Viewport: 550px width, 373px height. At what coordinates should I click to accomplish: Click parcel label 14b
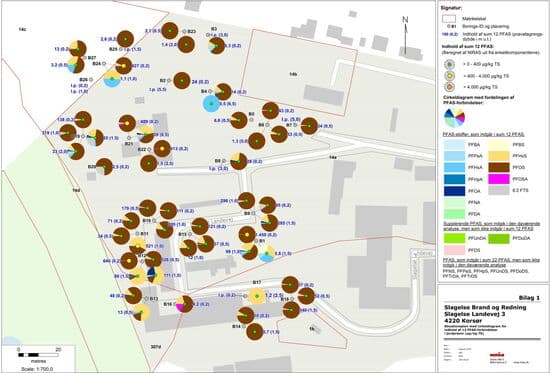click(x=293, y=74)
